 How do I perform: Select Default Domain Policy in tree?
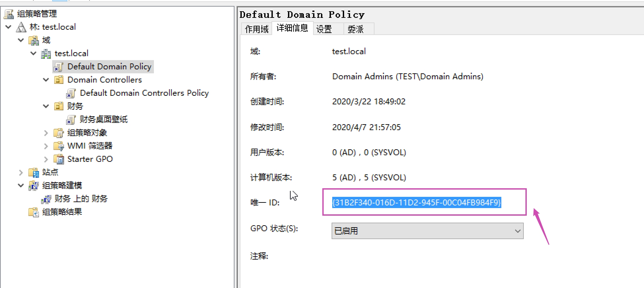click(x=109, y=67)
